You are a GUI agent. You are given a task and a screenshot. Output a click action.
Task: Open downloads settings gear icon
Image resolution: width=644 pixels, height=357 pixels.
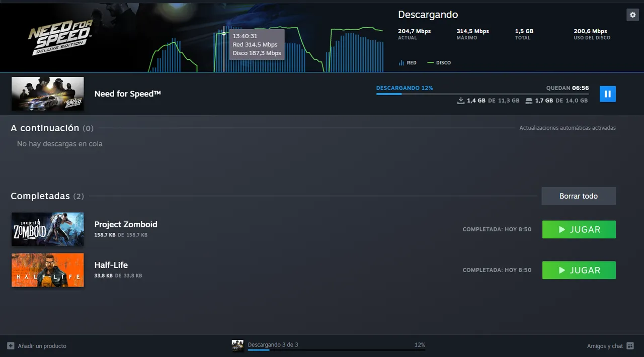(x=632, y=15)
